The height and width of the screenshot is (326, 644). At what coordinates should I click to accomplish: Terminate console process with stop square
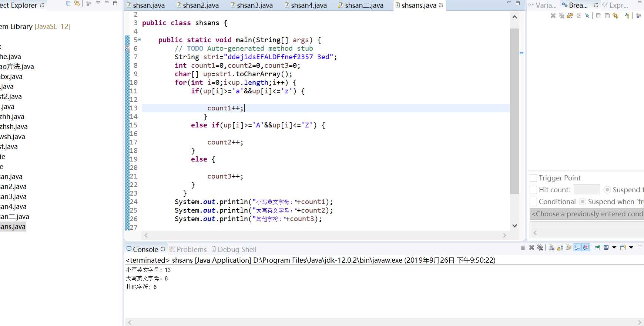pyautogui.click(x=523, y=247)
